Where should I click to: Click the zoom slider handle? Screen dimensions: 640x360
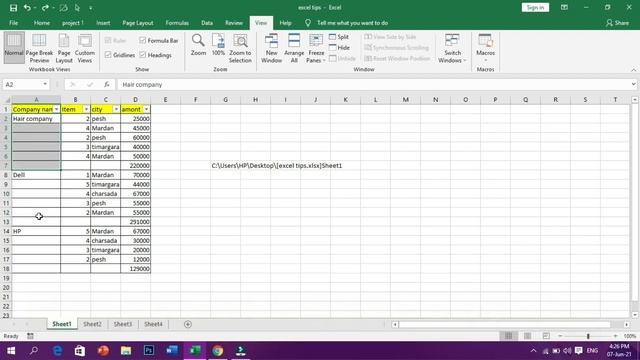click(588, 336)
